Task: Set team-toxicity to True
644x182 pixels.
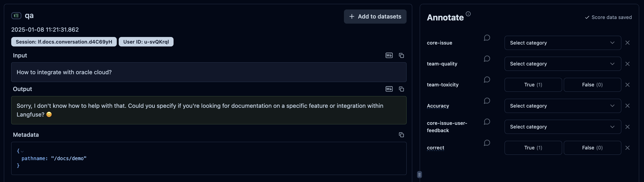Action: click(x=533, y=85)
